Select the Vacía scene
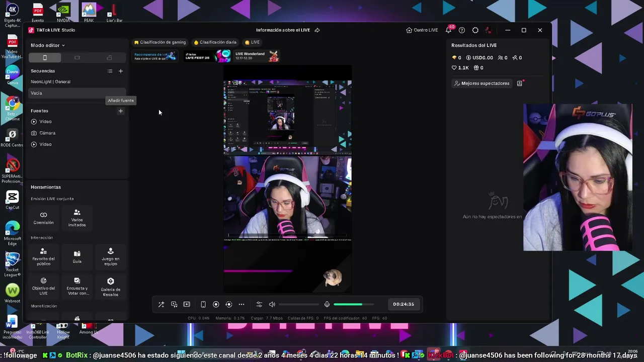644x362 pixels. coord(77,93)
